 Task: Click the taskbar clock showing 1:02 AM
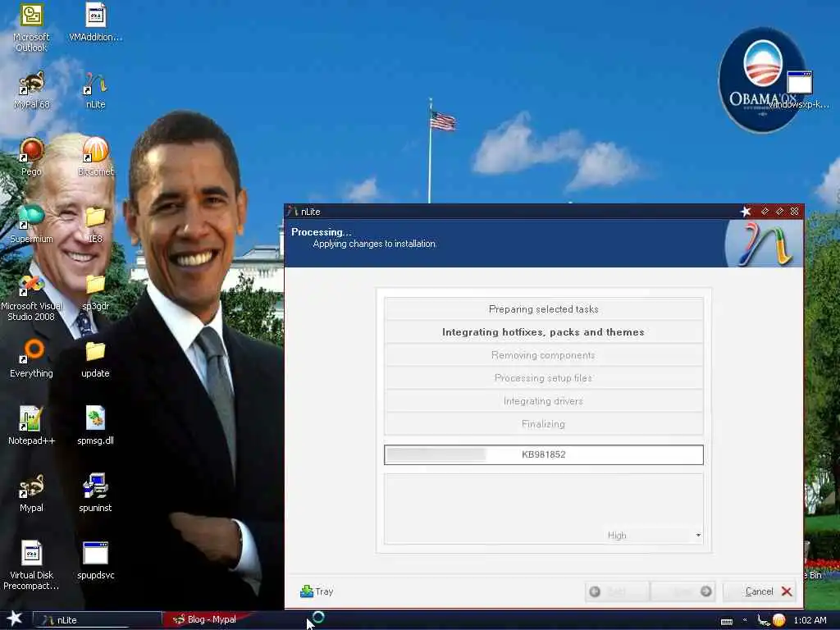[810, 620]
